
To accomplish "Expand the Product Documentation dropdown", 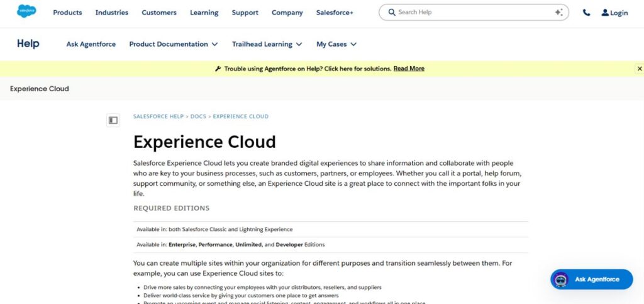I will click(174, 44).
